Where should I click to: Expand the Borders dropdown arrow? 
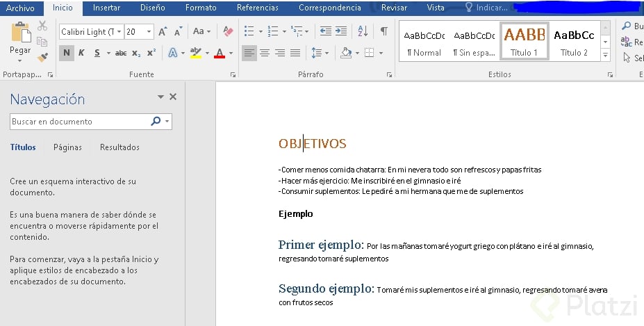pyautogui.click(x=381, y=53)
